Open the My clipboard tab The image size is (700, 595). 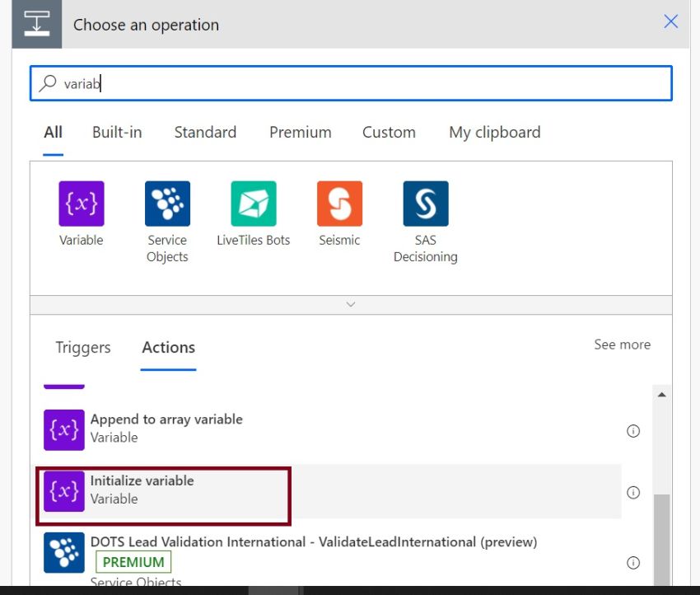(494, 132)
